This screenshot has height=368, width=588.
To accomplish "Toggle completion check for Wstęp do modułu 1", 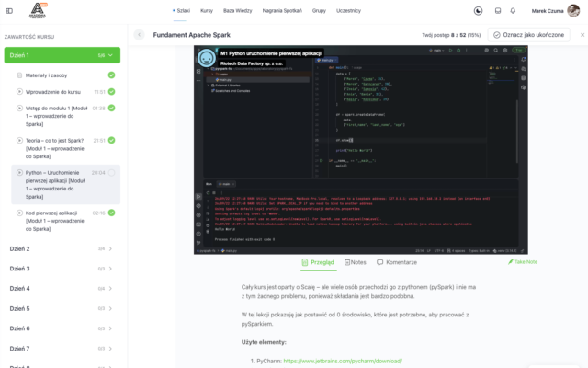I will point(111,109).
